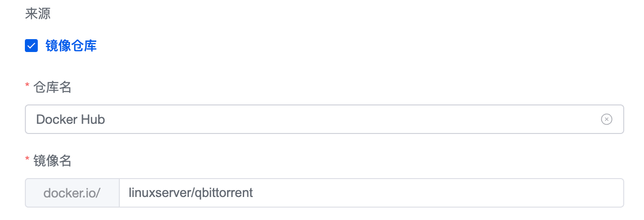The width and height of the screenshot is (644, 220).
Task: Toggle the 来源 image registry option off
Action: coord(31,46)
